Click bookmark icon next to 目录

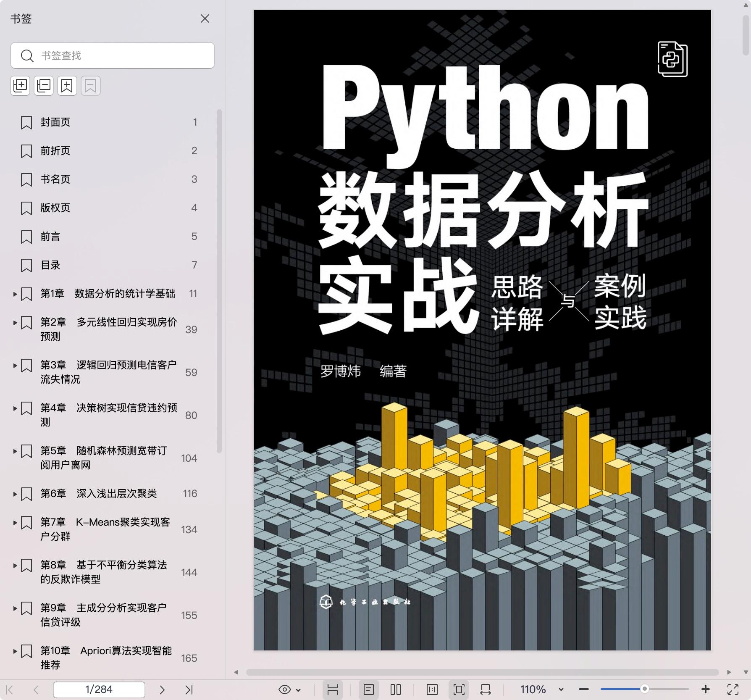26,266
